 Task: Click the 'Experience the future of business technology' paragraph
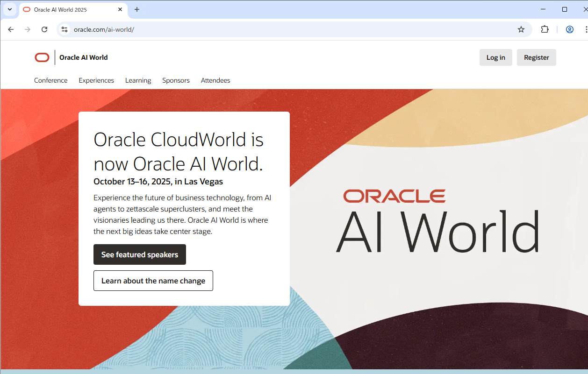pos(182,214)
